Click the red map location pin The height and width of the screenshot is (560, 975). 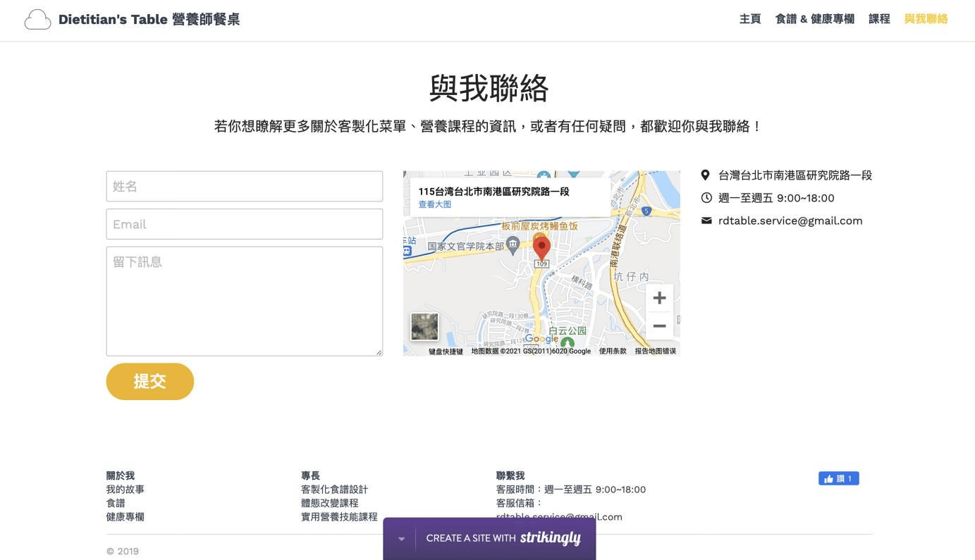point(541,247)
